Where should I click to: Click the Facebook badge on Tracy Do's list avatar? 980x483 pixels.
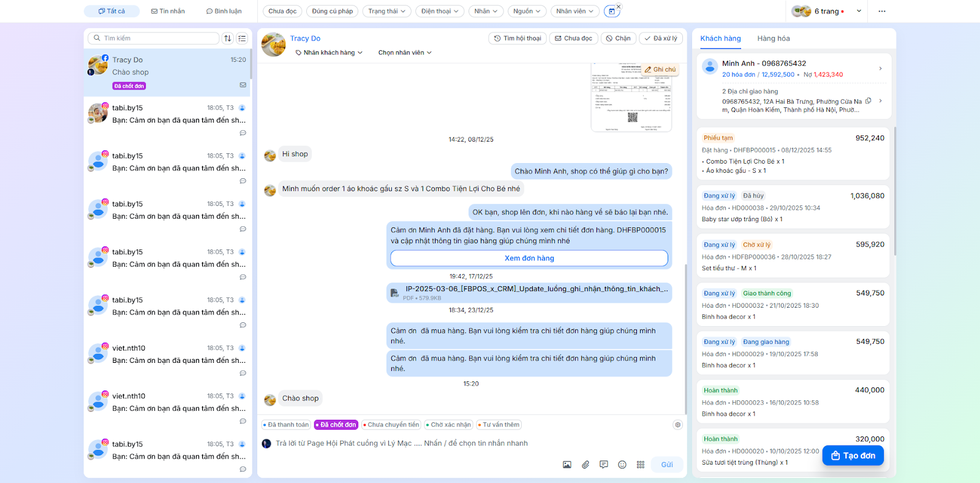click(105, 58)
